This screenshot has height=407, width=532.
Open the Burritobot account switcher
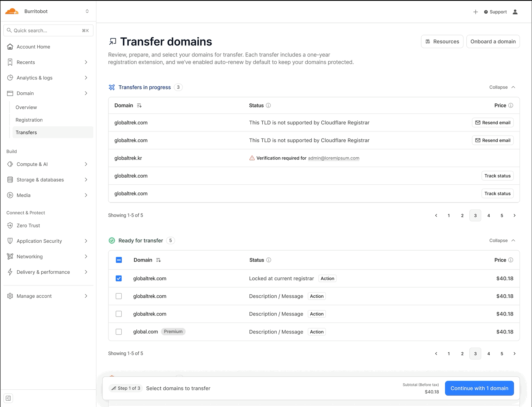pos(48,11)
